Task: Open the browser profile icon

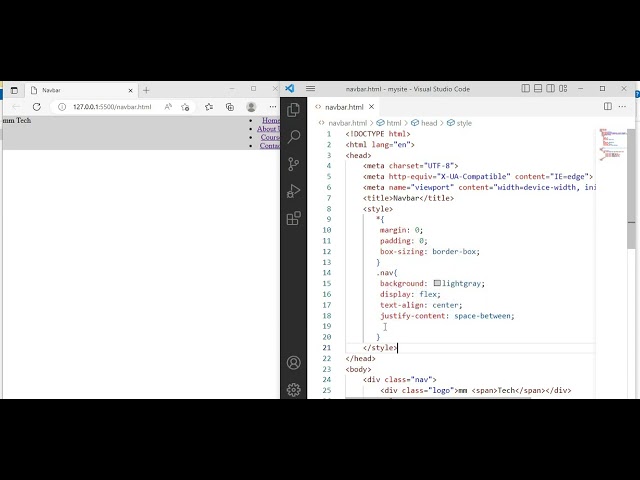Action: [251, 107]
